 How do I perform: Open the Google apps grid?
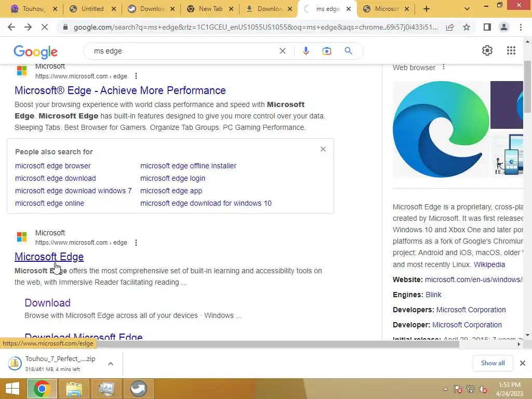click(x=511, y=50)
